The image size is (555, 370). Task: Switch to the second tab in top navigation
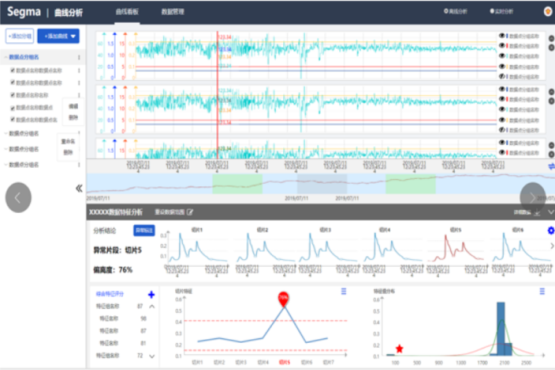[x=172, y=12]
